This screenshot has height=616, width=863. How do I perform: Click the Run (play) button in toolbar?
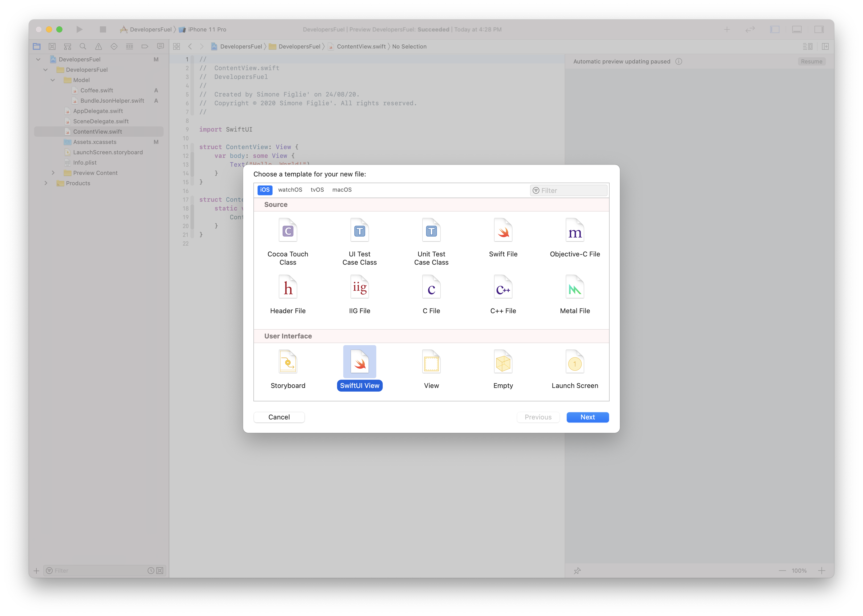tap(79, 29)
